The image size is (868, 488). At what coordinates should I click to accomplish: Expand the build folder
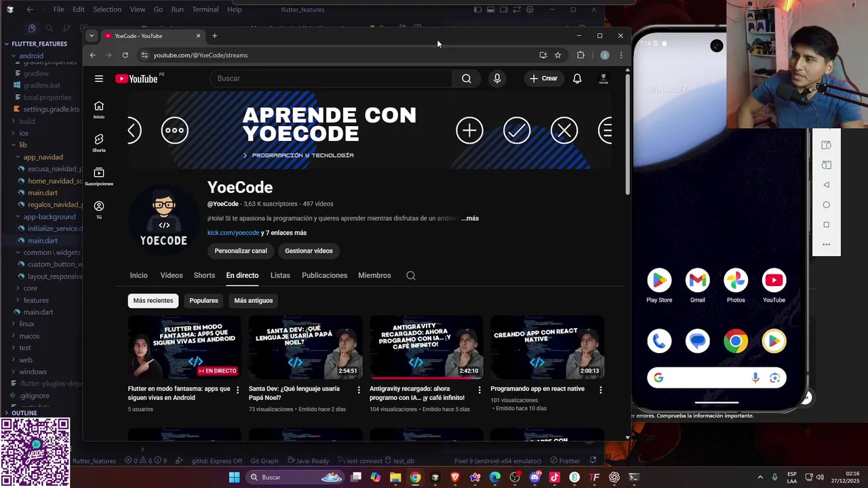pos(27,121)
